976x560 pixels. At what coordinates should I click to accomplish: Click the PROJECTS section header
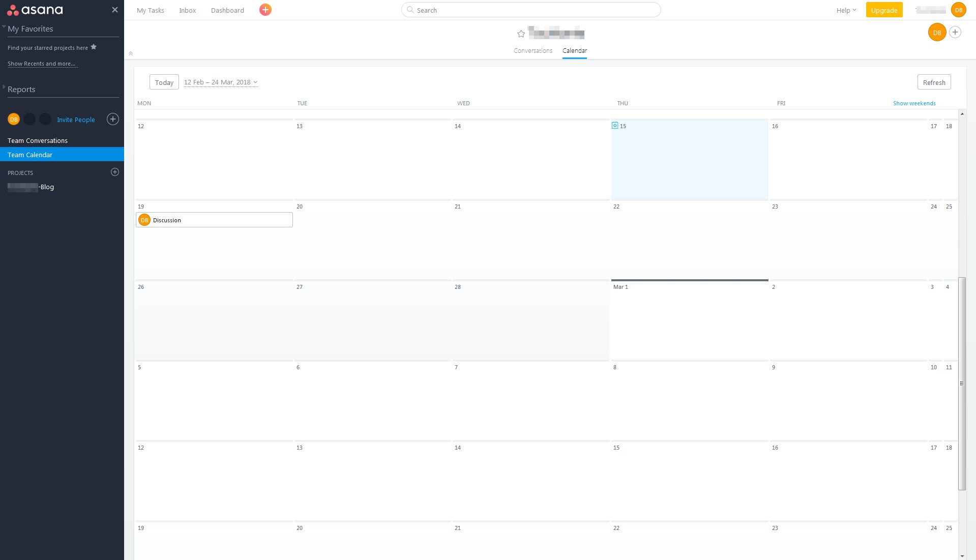tap(20, 173)
